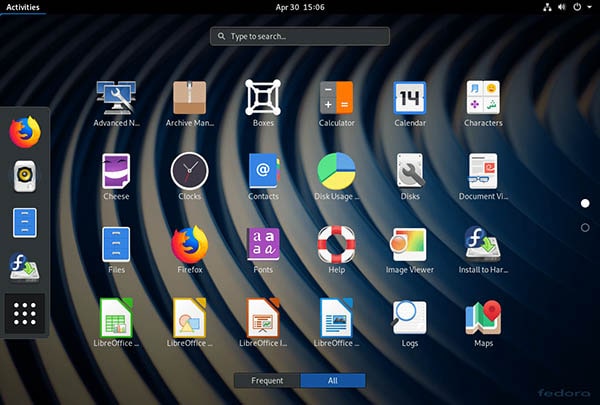Switch to the Frequent tab
600x405 pixels.
click(x=267, y=380)
